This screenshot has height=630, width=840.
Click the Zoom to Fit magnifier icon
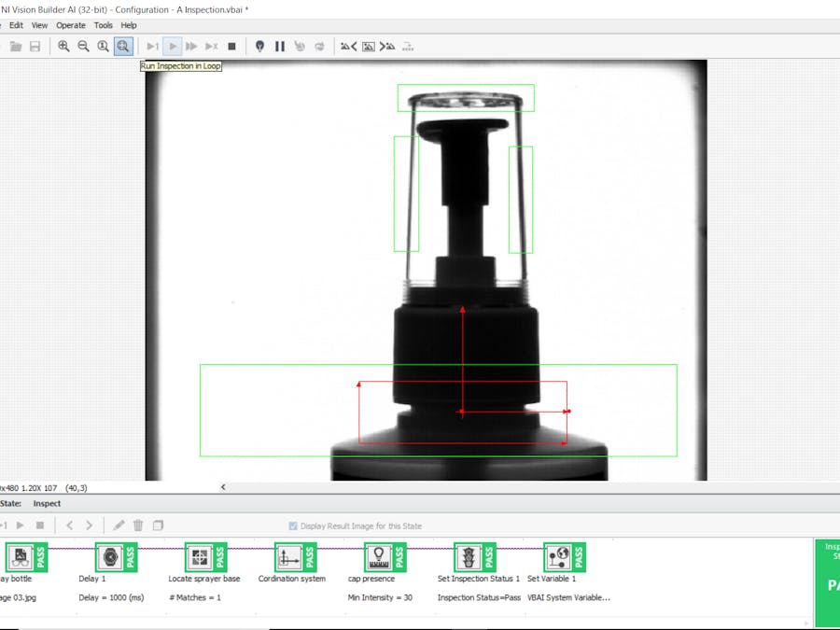123,46
